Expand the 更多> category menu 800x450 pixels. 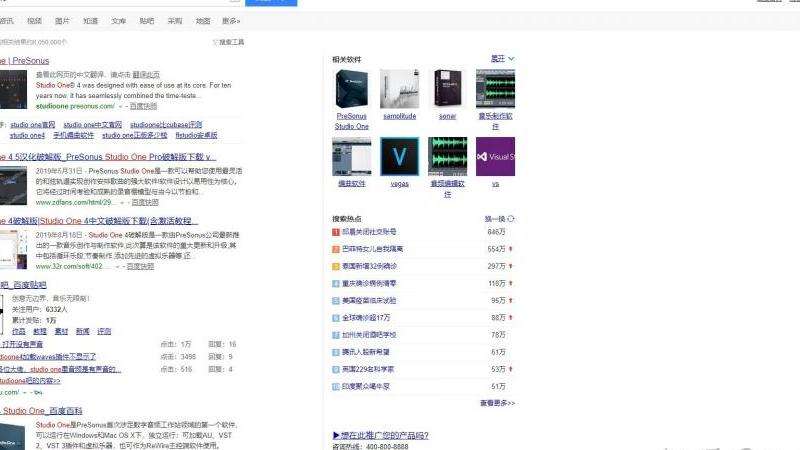click(x=231, y=21)
